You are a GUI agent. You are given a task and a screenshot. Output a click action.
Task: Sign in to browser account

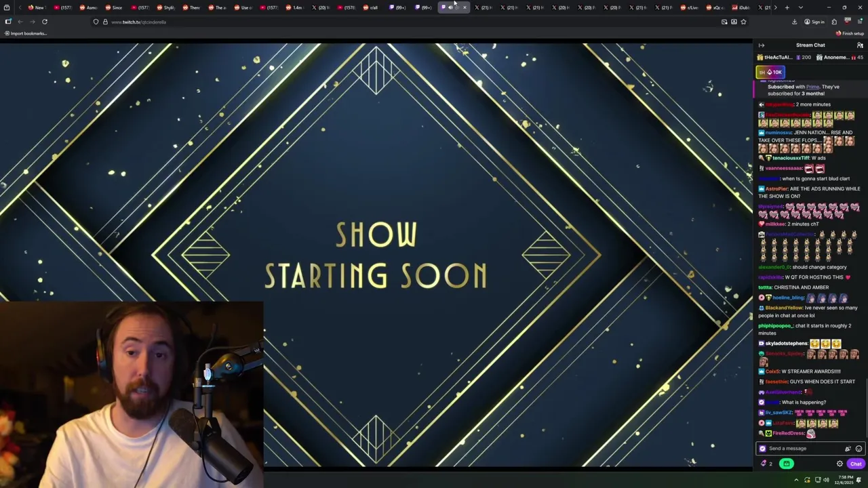(x=814, y=22)
